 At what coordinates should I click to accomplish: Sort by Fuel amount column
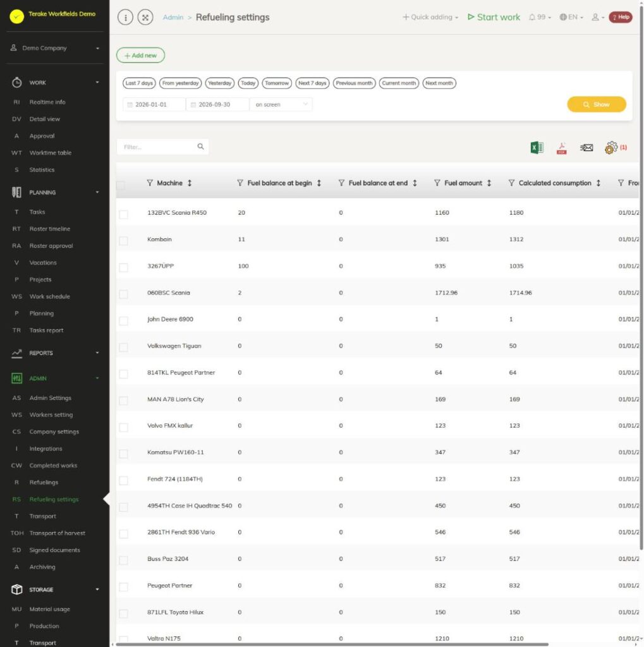coord(489,183)
